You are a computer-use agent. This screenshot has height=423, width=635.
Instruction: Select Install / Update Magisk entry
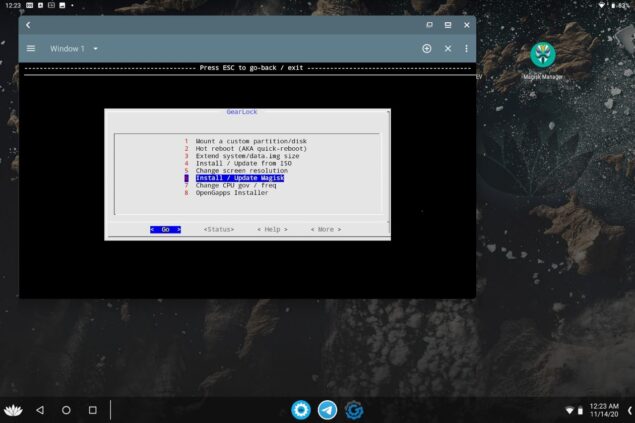tap(239, 178)
